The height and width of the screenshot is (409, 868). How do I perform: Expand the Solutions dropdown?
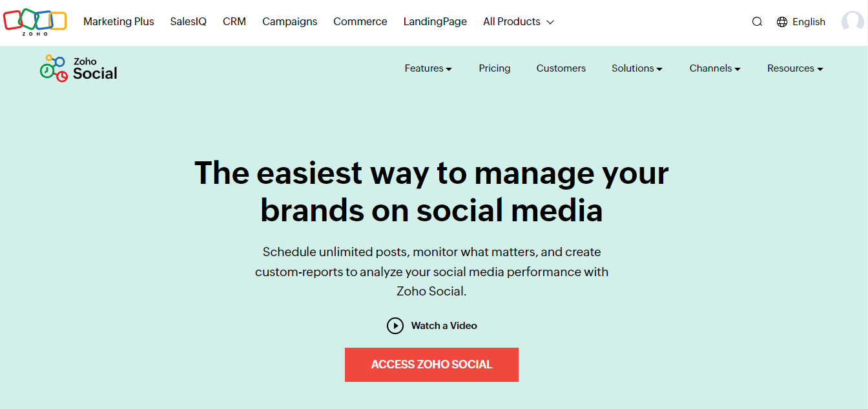point(636,68)
